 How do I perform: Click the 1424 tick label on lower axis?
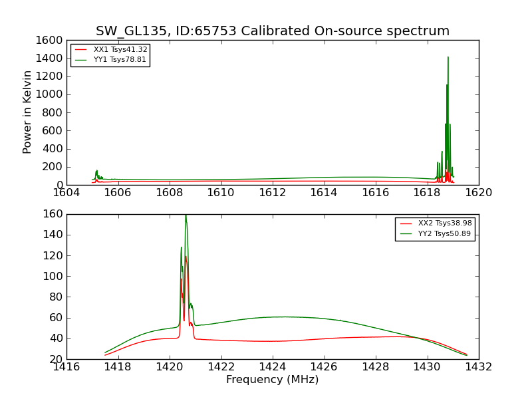pos(273,366)
